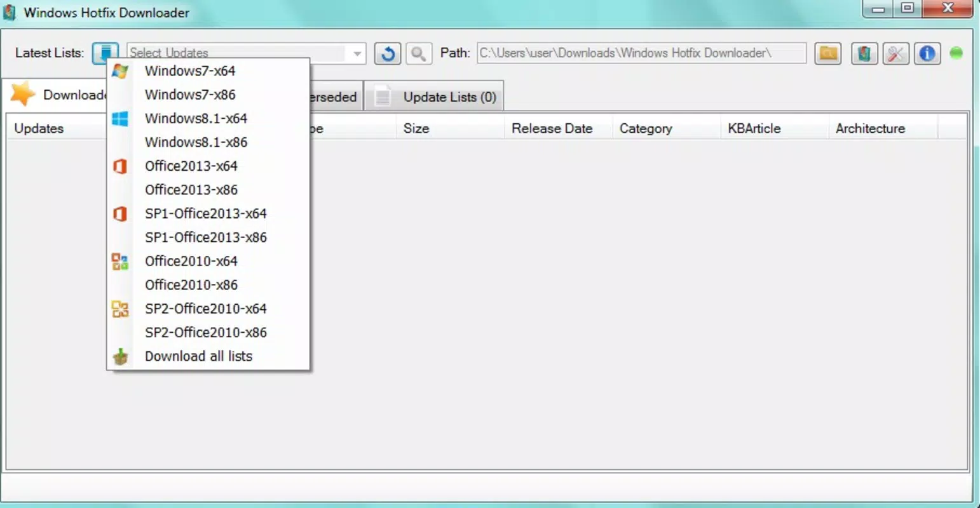Viewport: 980px width, 508px height.
Task: Select Windows8.1-x86 list entry
Action: pos(208,142)
